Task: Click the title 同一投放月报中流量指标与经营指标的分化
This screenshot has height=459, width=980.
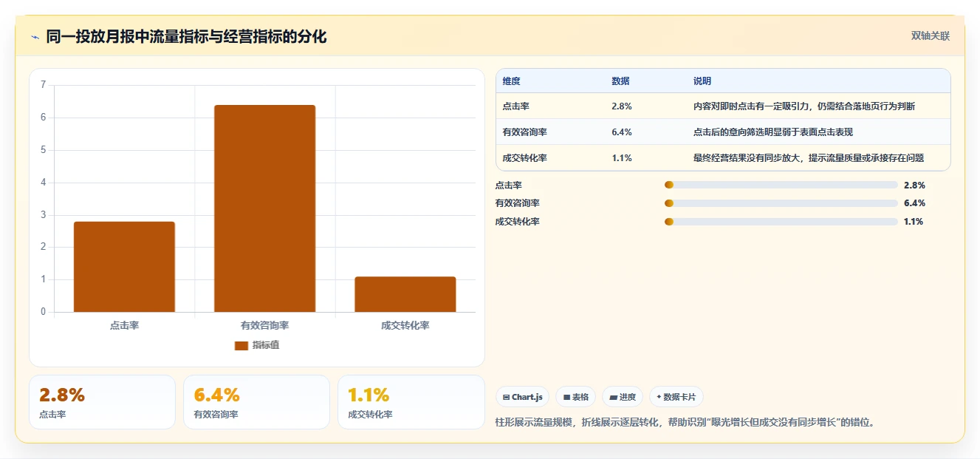Action: (x=186, y=37)
